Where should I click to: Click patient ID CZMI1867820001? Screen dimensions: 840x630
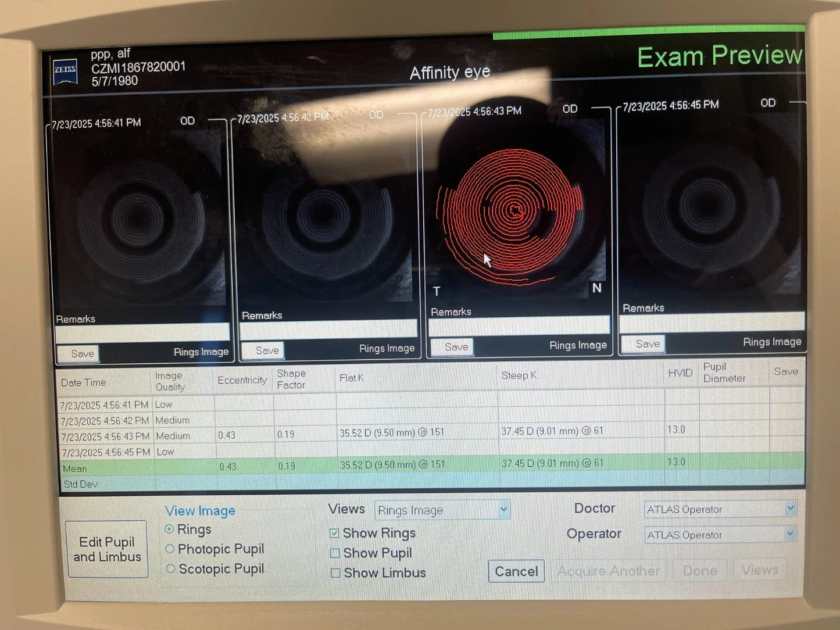(x=138, y=67)
